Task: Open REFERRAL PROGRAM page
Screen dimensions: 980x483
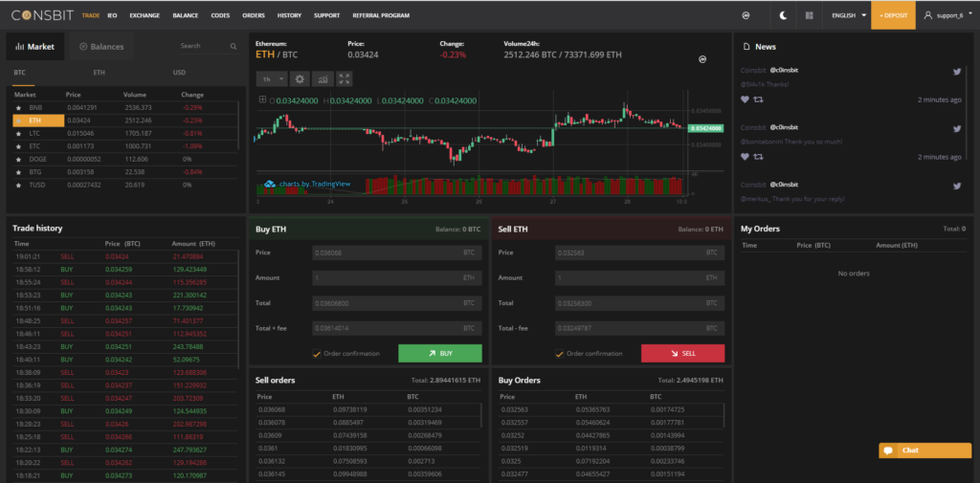Action: [381, 15]
